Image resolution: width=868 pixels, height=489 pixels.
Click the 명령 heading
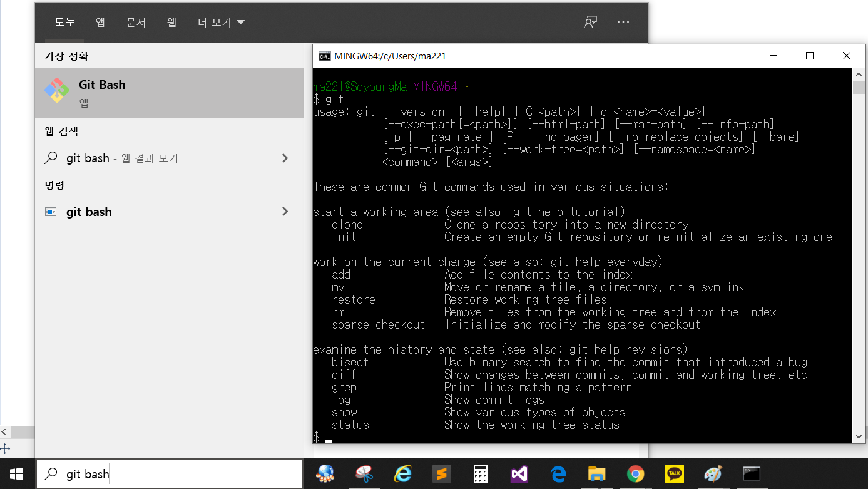[54, 185]
